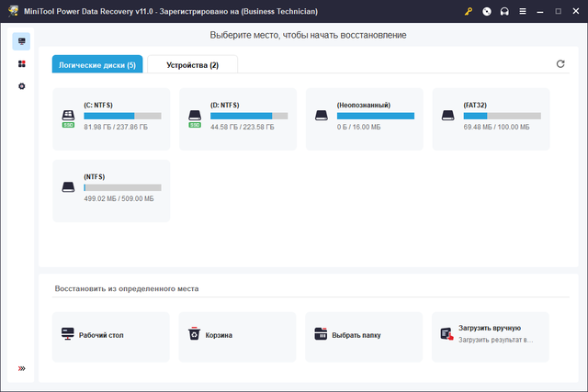Select the data recovery icon in sidebar

tap(22, 41)
